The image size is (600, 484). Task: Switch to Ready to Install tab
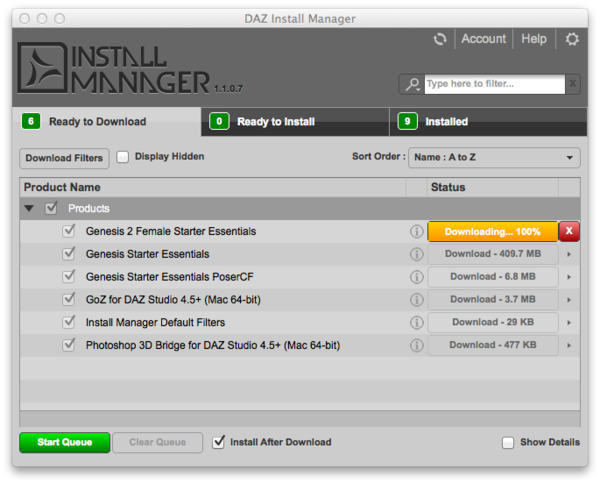click(x=295, y=122)
